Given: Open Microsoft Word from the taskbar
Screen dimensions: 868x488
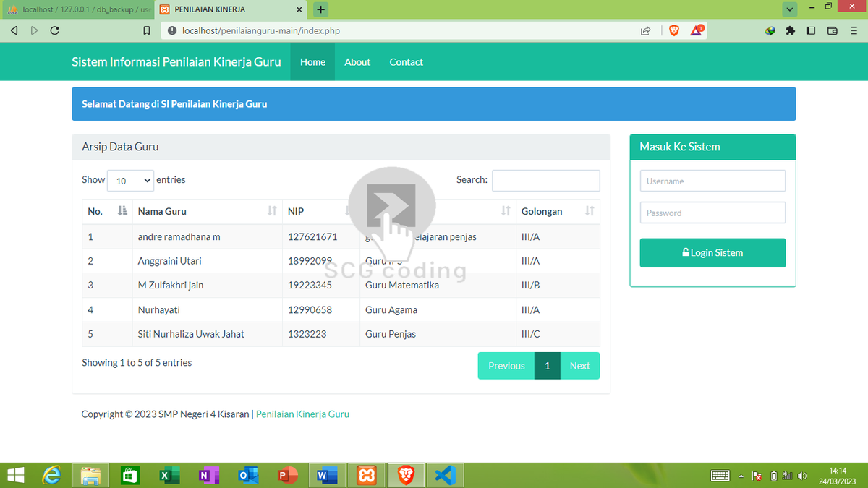Looking at the screenshot, I should click(328, 475).
